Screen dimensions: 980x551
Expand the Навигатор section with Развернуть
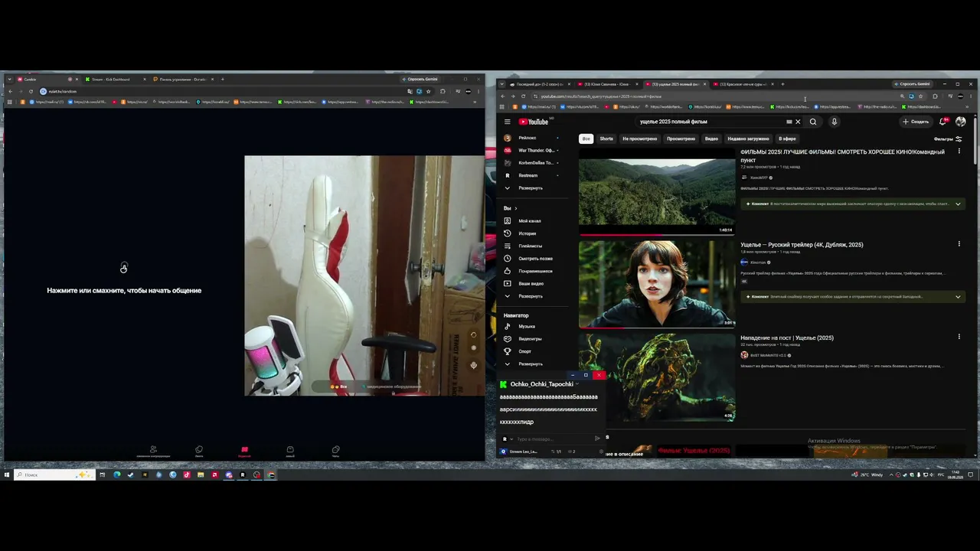click(530, 364)
